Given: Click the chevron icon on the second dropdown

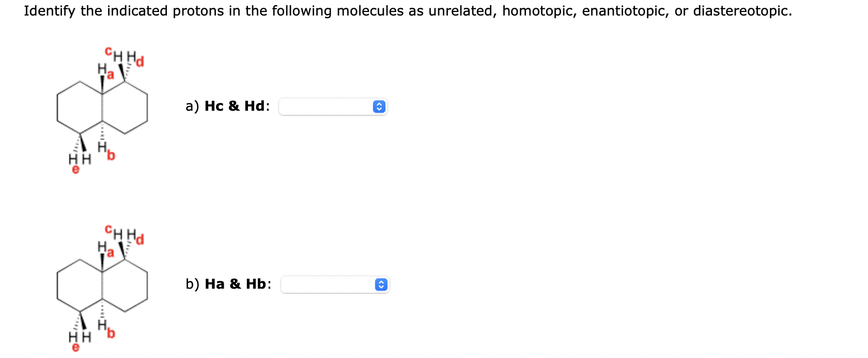Looking at the screenshot, I should (x=381, y=285).
